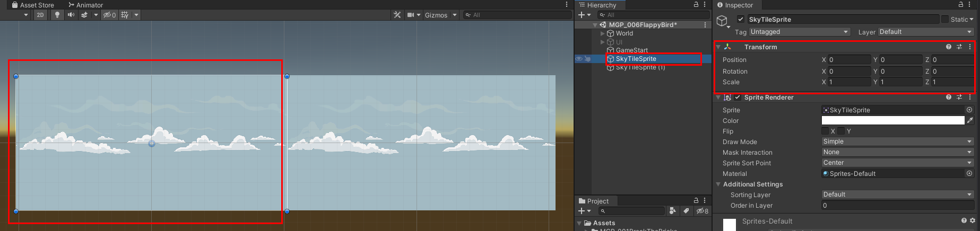Switch to the Asset Store tab

click(x=32, y=5)
